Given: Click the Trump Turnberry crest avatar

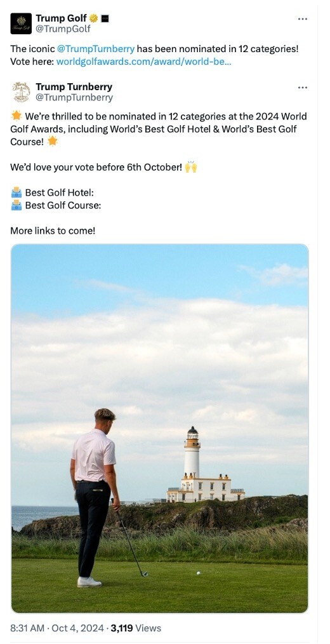Looking at the screenshot, I should (21, 92).
